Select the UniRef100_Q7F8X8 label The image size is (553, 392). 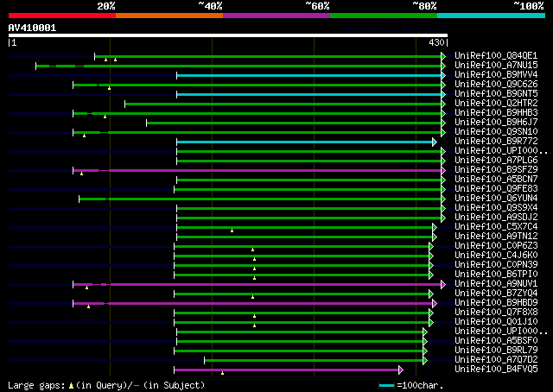(x=496, y=313)
